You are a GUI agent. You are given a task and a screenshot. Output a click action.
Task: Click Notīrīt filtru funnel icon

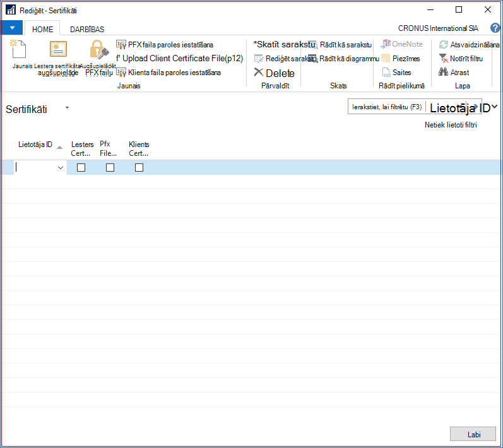[x=443, y=58]
